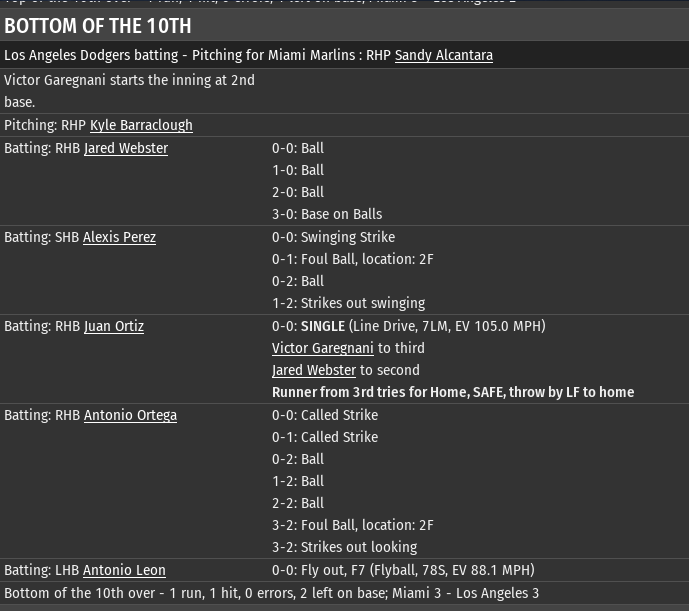Click the 'Bottom of the 10th over' summary line

click(271, 594)
